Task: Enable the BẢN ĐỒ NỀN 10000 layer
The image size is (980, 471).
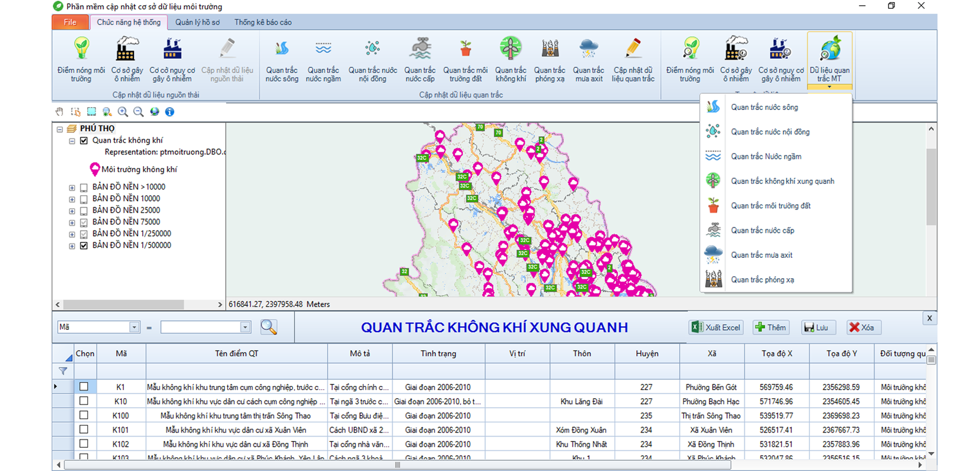Action: pyautogui.click(x=84, y=199)
